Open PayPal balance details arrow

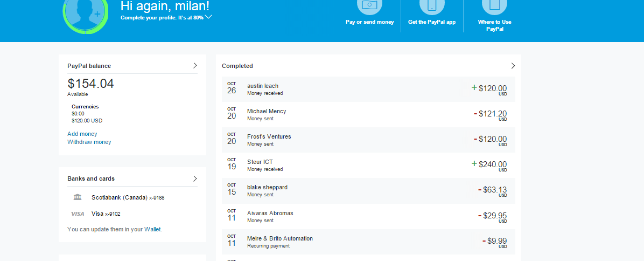point(195,65)
